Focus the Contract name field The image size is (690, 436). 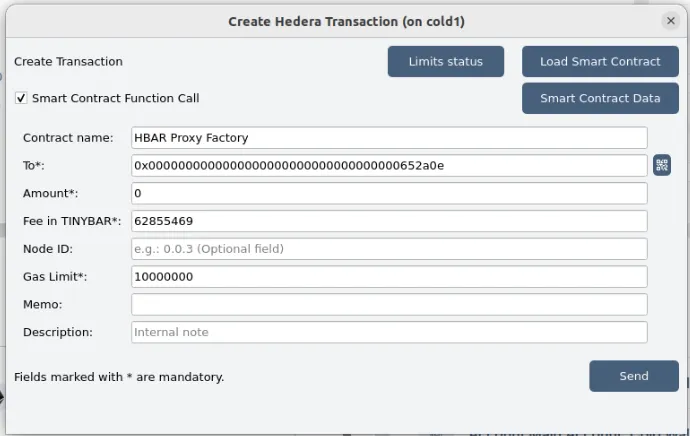pos(389,138)
